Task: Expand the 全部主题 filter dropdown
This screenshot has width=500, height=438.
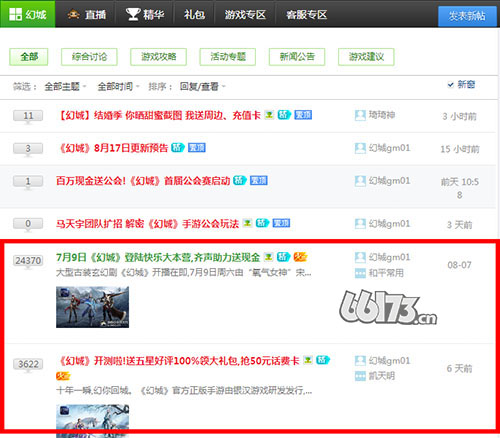Action: (65, 87)
